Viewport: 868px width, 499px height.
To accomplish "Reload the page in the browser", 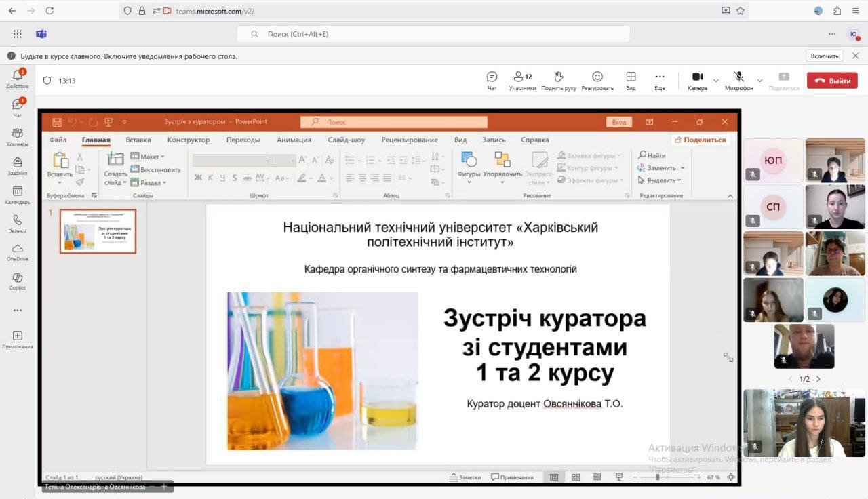I will 50,11.
